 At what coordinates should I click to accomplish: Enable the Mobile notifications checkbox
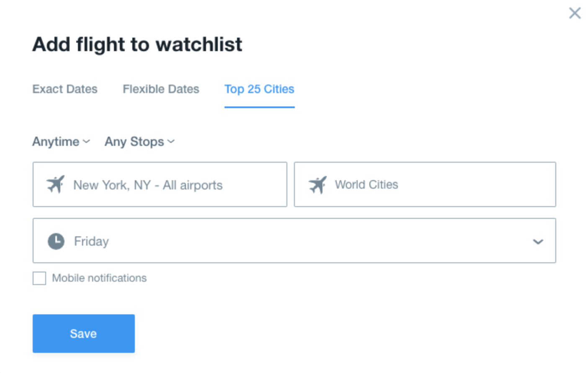click(x=39, y=278)
